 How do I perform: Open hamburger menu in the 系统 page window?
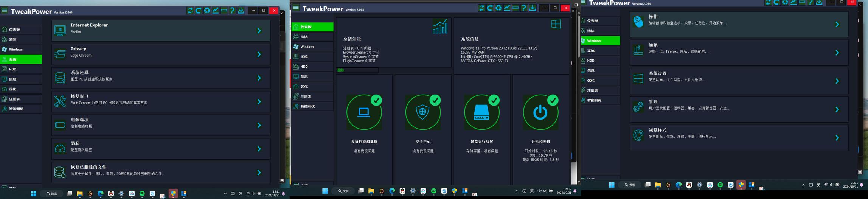5,11
